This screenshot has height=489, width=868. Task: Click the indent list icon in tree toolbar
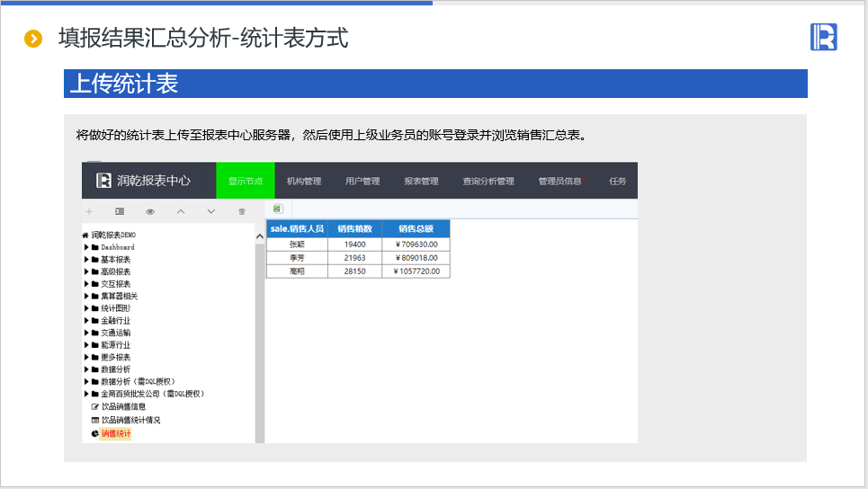click(x=120, y=211)
